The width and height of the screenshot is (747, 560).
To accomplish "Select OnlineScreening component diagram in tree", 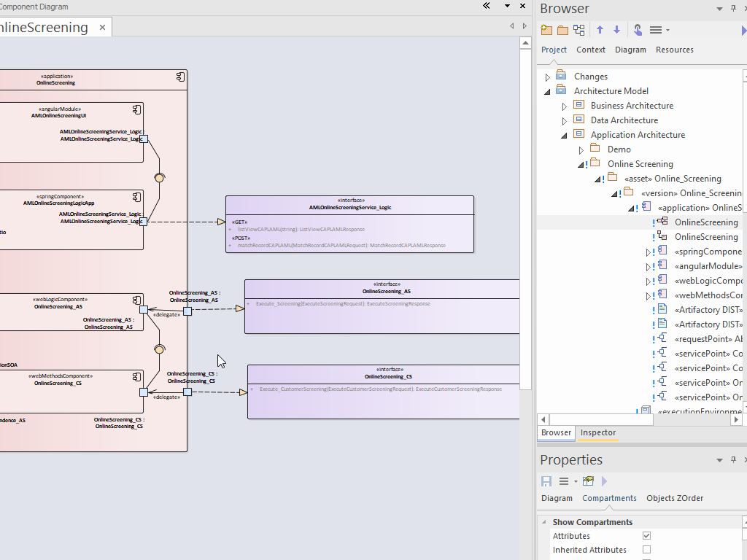I will pyautogui.click(x=706, y=222).
